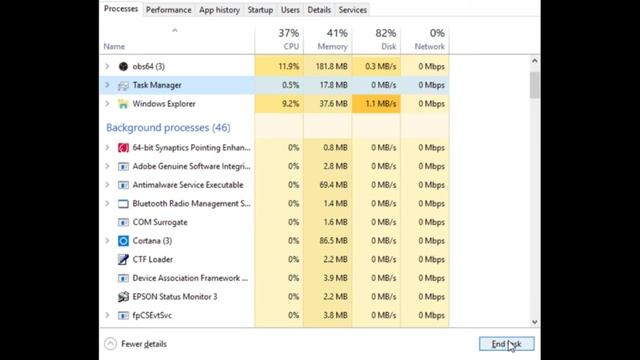Click the COM Surrogate icon
The height and width of the screenshot is (360, 640).
[123, 222]
